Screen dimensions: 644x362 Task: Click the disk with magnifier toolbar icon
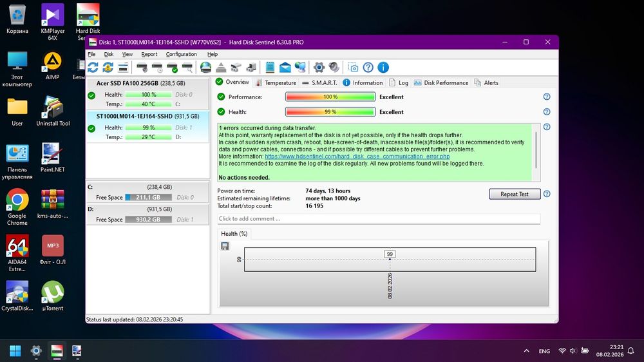tap(187, 68)
